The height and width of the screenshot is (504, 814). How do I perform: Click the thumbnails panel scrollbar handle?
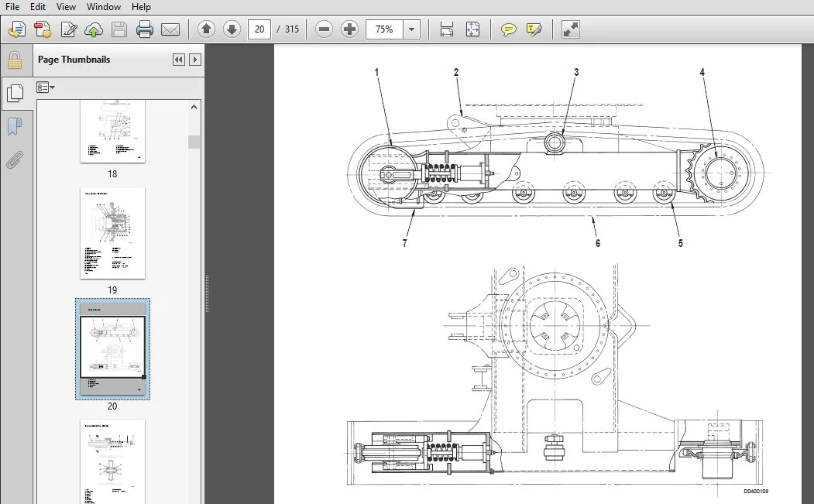[194, 142]
